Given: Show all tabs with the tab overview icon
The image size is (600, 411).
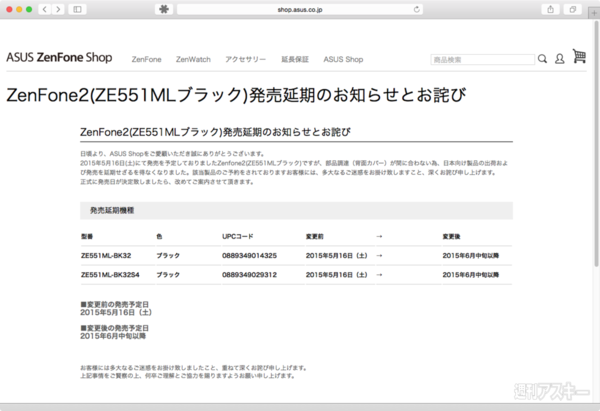Looking at the screenshot, I should (x=572, y=9).
